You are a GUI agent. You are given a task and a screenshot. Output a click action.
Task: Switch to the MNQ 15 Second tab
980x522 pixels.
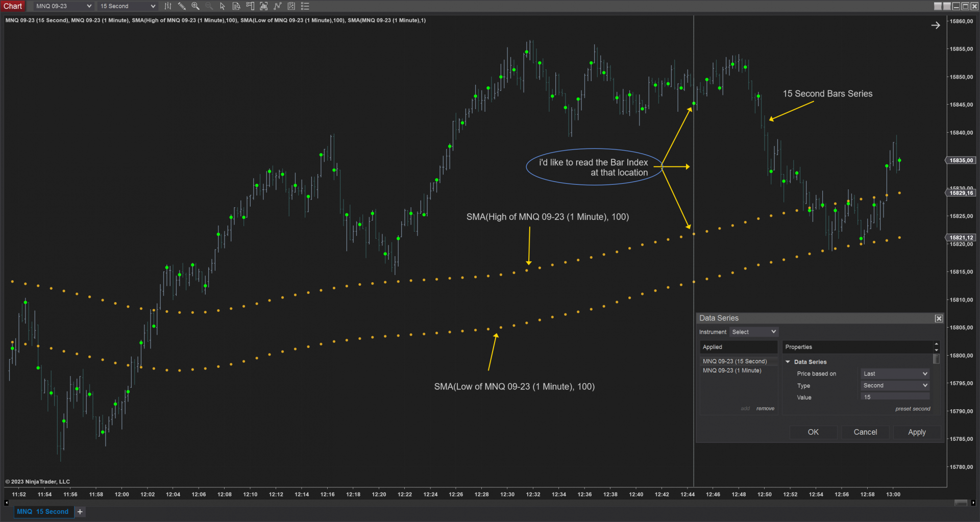pos(43,512)
